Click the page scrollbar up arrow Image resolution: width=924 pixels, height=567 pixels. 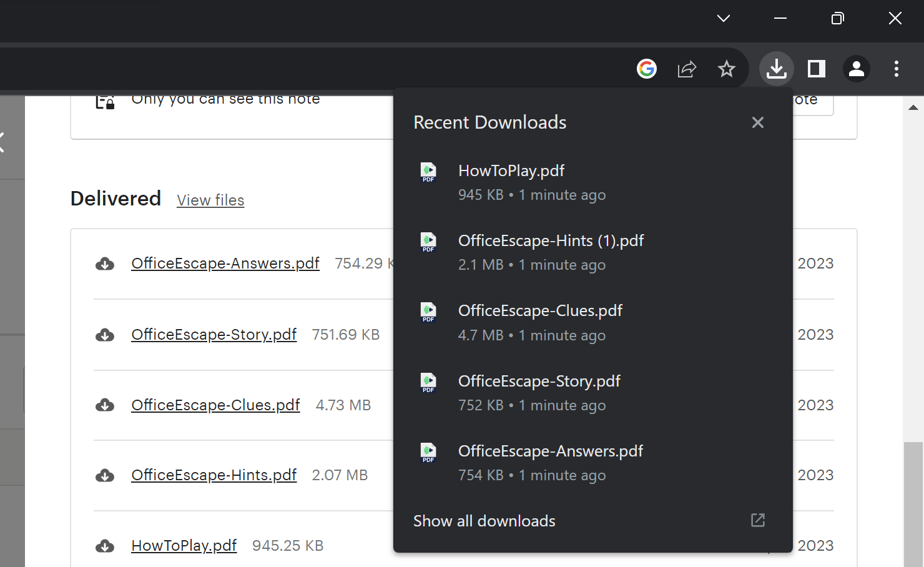[913, 107]
